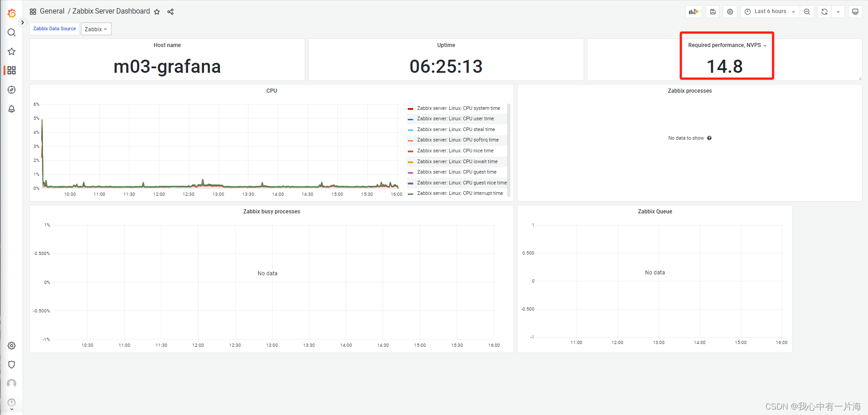Toggle CPU steal time legend series
Screen dimensions: 868x415
pos(456,130)
